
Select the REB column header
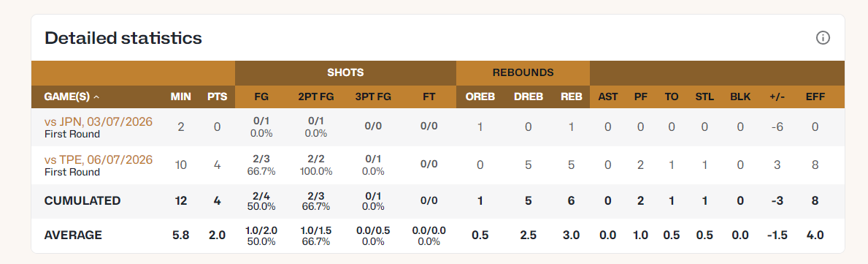point(572,97)
